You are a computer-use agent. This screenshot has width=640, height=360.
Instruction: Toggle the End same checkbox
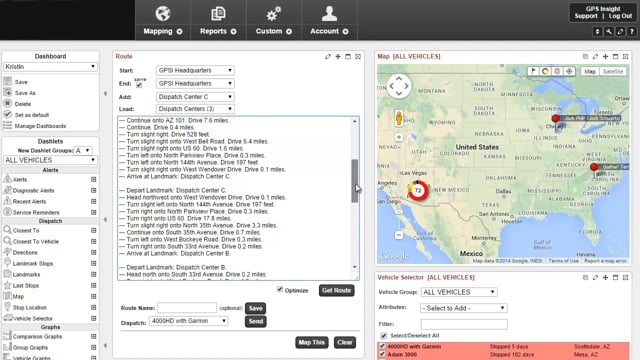click(x=139, y=85)
